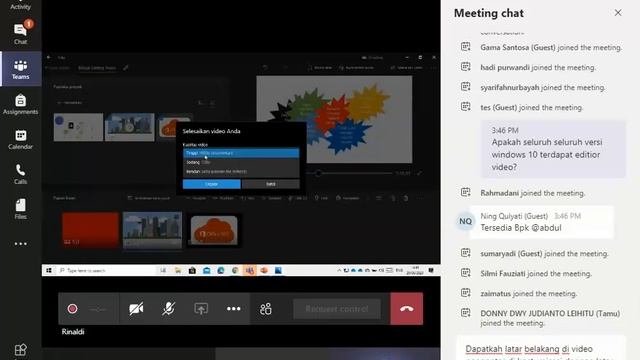The width and height of the screenshot is (640, 360).
Task: Select Tinggi video quality option
Action: click(x=241, y=153)
